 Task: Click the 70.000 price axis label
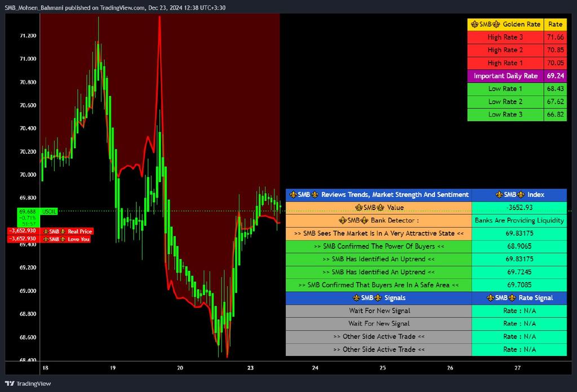click(x=28, y=175)
